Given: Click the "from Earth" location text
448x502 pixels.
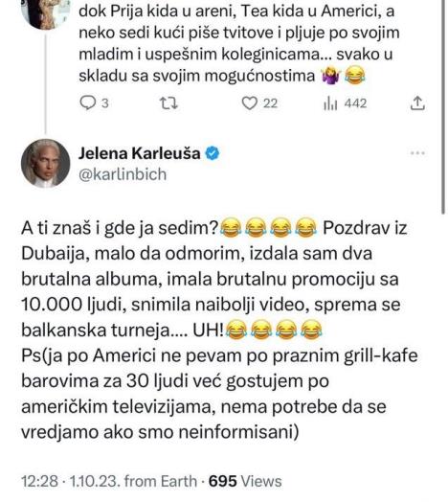Looking at the screenshot, I should 161,481.
